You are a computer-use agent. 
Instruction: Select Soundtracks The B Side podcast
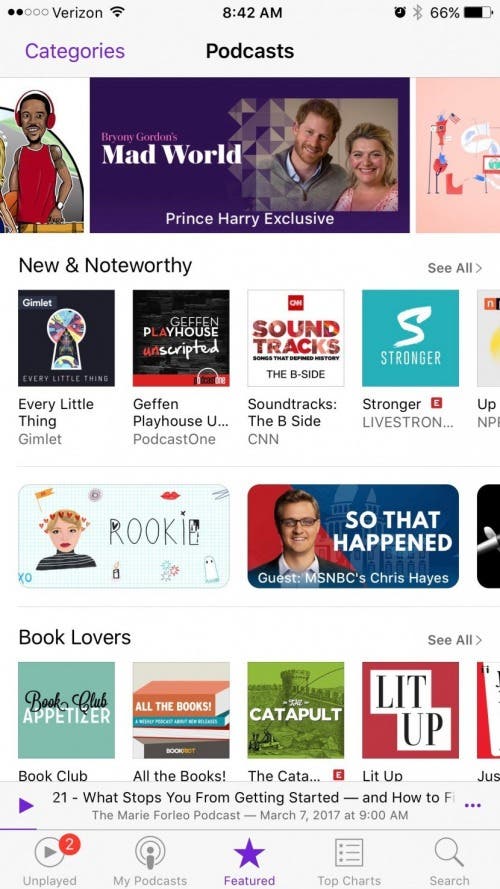coord(296,338)
